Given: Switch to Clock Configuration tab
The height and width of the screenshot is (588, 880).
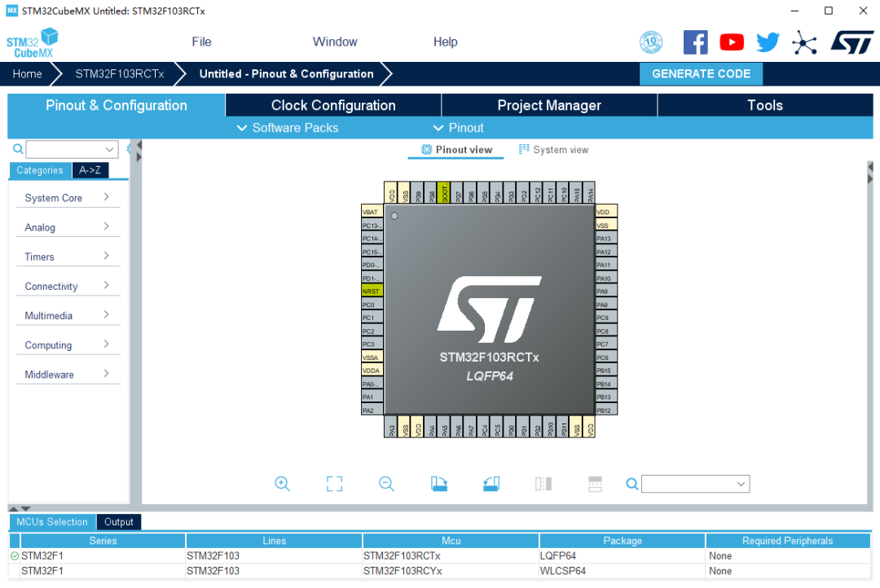Looking at the screenshot, I should (x=333, y=105).
